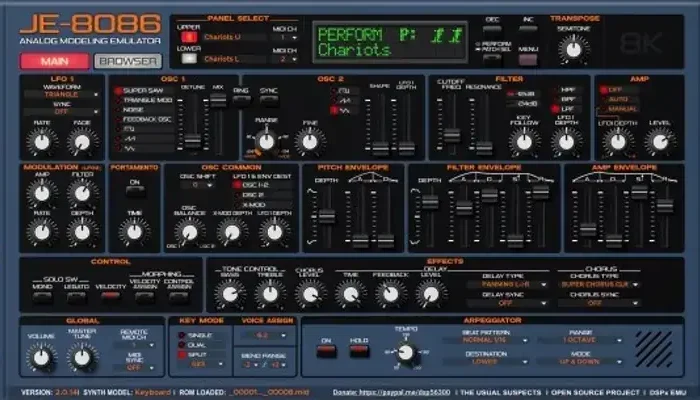The width and height of the screenshot is (700, 400).
Task: Set Amp mode to AUTO
Action: pyautogui.click(x=618, y=99)
